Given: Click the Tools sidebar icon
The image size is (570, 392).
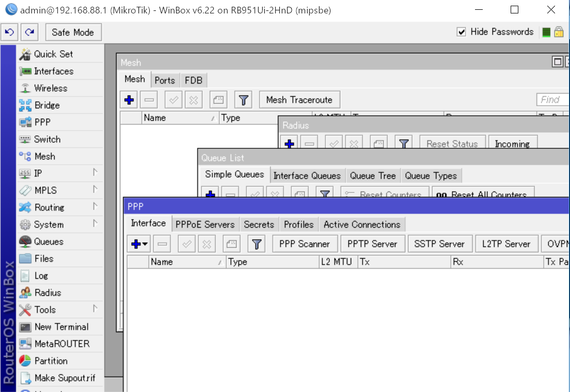Looking at the screenshot, I should pyautogui.click(x=25, y=310).
